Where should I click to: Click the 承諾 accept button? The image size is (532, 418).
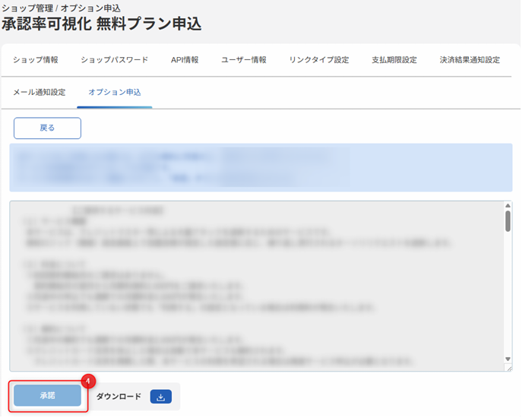47,396
